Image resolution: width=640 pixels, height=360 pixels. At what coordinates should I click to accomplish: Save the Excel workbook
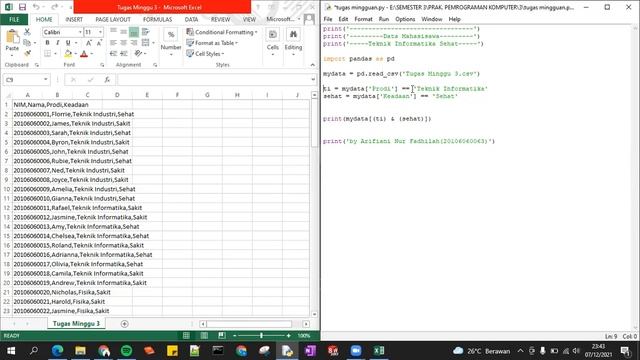[22, 7]
